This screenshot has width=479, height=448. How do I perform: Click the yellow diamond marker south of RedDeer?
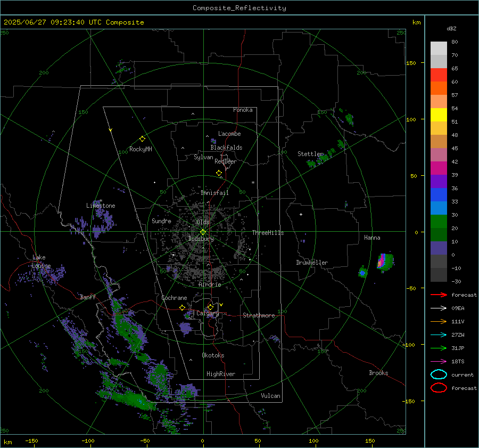point(219,173)
